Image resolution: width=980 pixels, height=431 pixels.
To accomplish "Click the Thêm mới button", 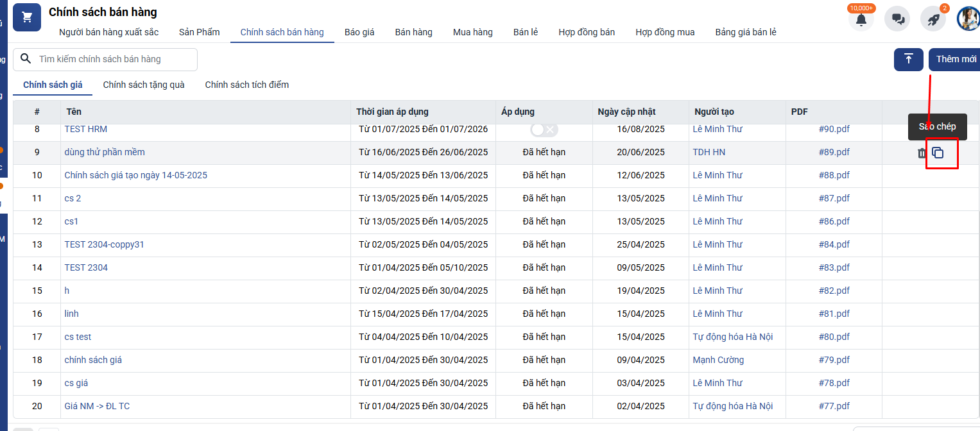I will click(x=955, y=59).
